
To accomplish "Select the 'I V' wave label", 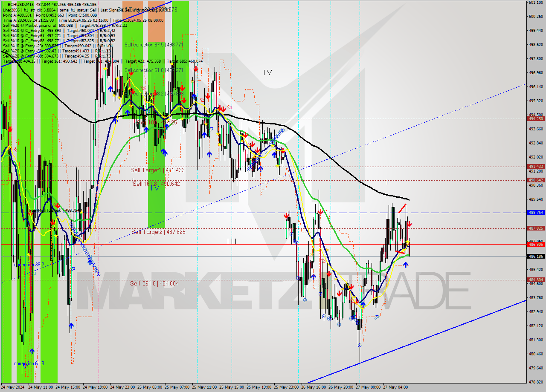I will (x=267, y=72).
